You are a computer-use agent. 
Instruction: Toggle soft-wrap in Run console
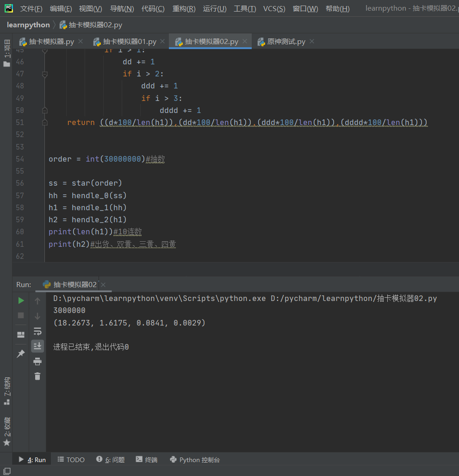37,331
